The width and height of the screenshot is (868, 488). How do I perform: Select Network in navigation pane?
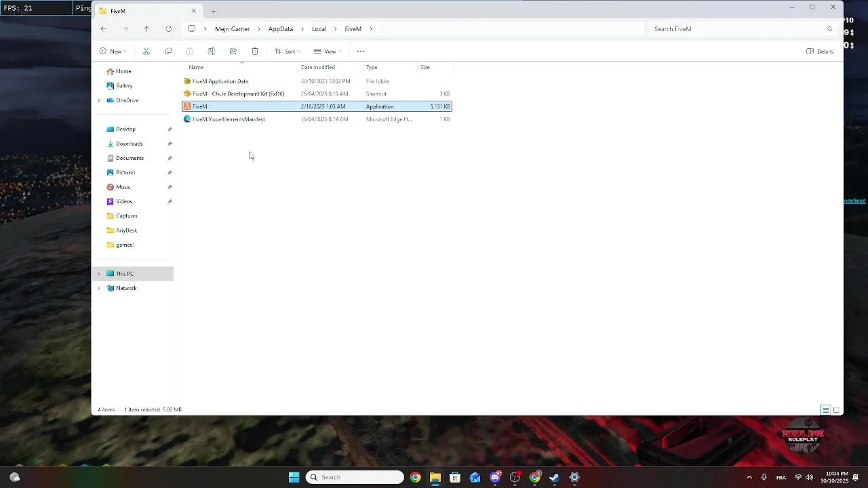click(126, 288)
